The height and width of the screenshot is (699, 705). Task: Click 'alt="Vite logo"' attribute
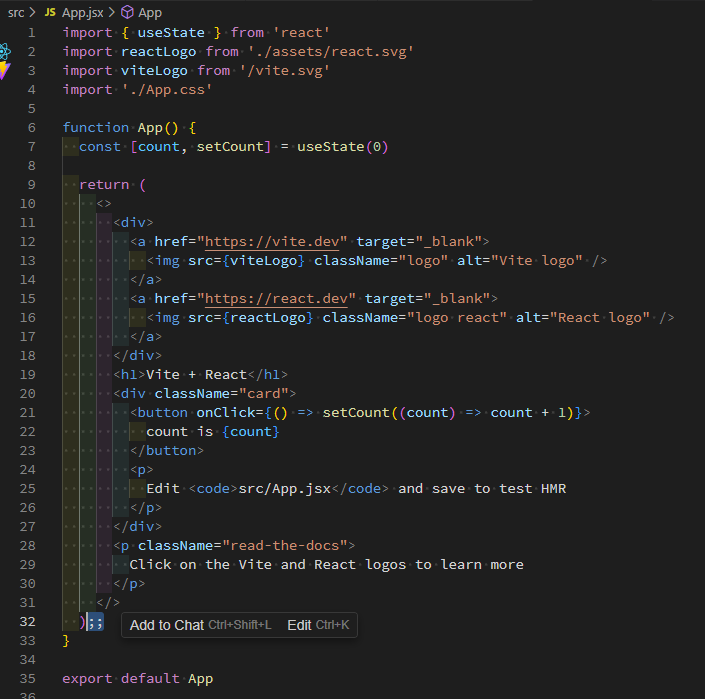click(x=520, y=261)
